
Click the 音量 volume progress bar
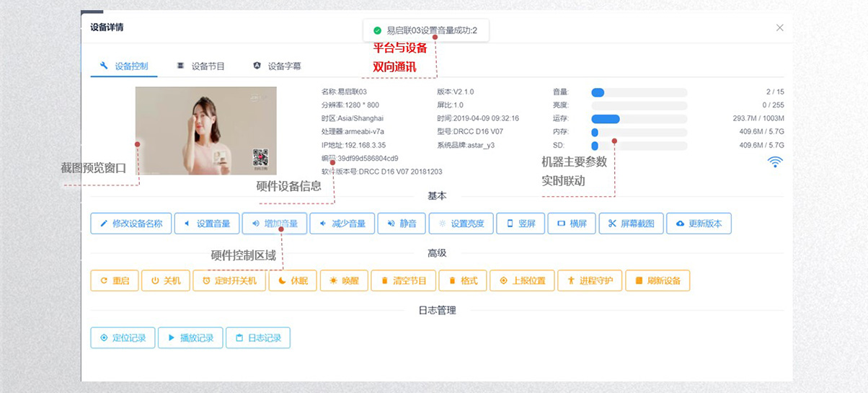[x=639, y=92]
